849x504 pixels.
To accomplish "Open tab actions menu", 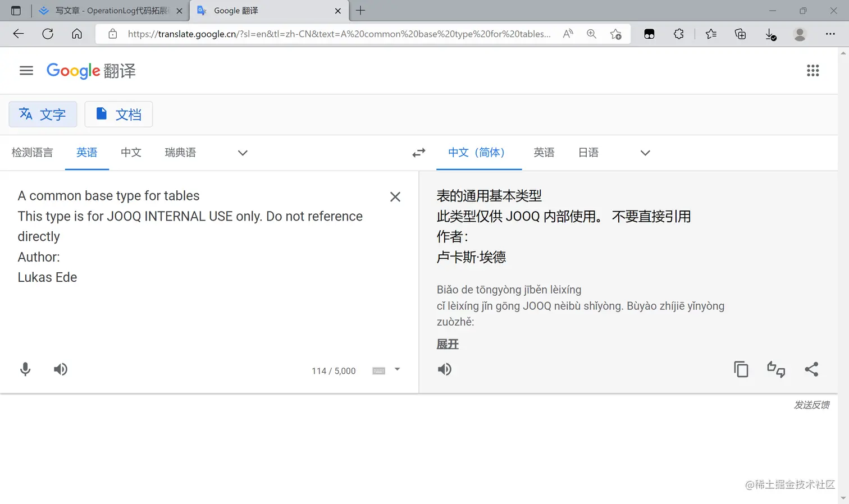I will pos(16,11).
